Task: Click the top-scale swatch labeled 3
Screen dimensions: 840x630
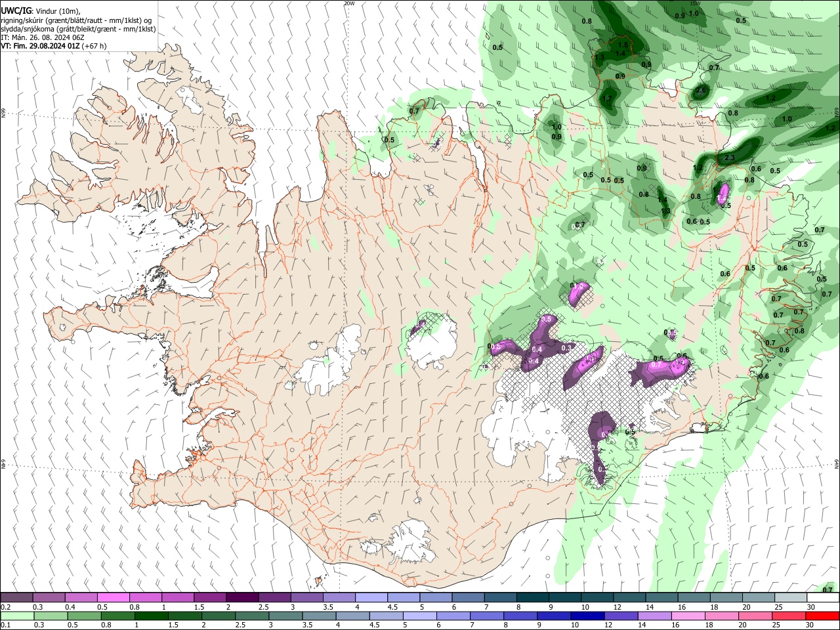Action: pyautogui.click(x=307, y=597)
